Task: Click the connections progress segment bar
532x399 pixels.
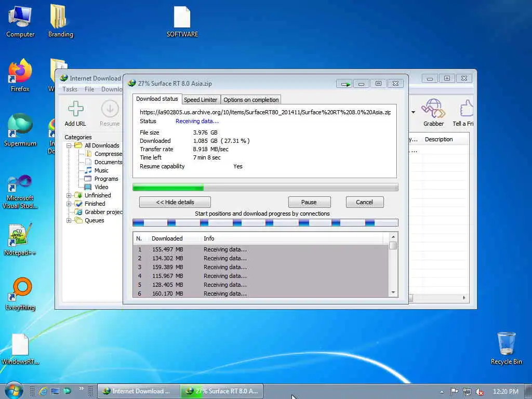Action: [265, 222]
